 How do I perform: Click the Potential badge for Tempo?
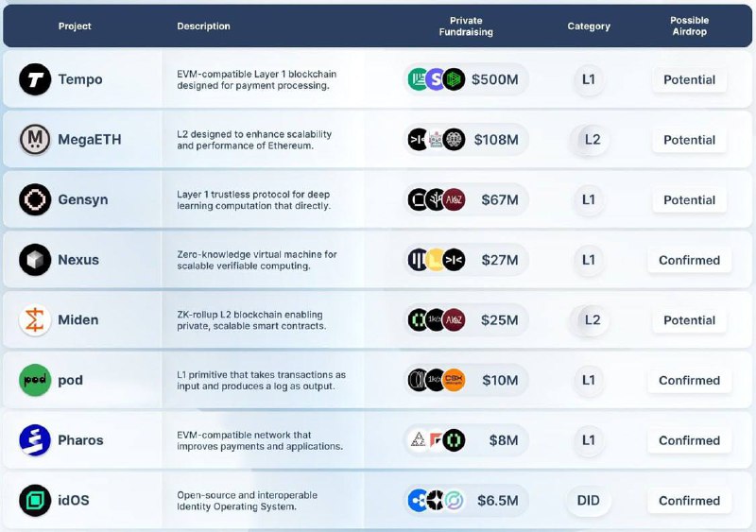689,80
